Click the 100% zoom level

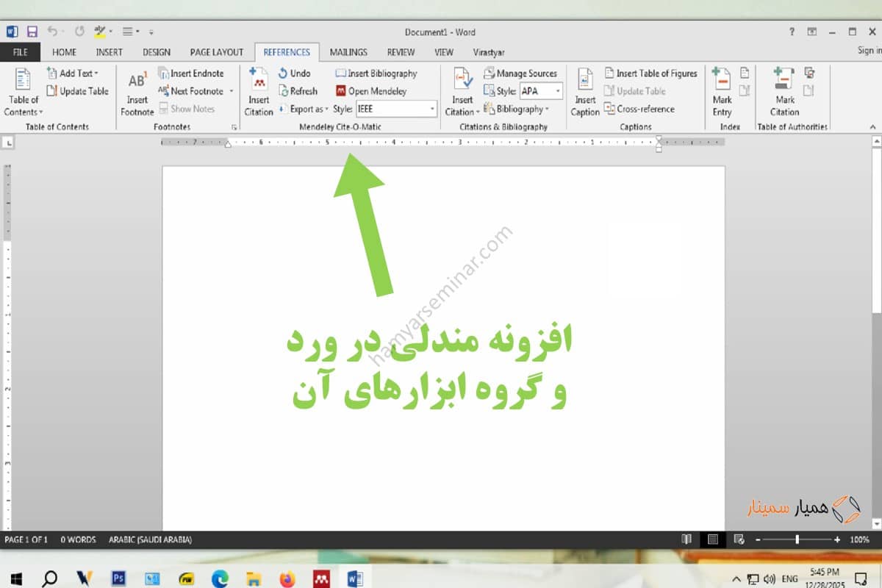(x=859, y=539)
